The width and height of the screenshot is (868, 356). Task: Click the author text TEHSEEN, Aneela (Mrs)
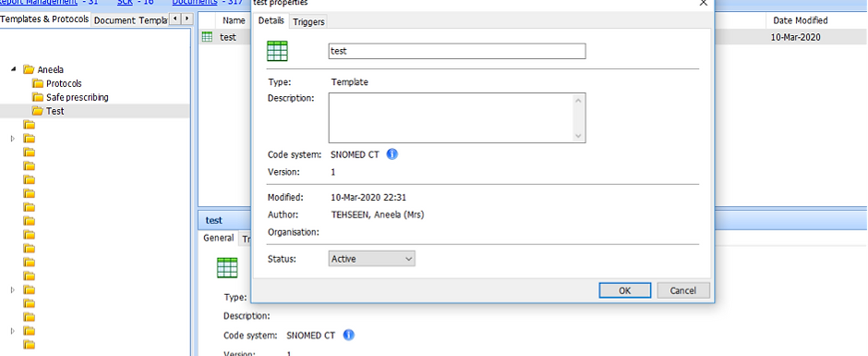tap(378, 215)
